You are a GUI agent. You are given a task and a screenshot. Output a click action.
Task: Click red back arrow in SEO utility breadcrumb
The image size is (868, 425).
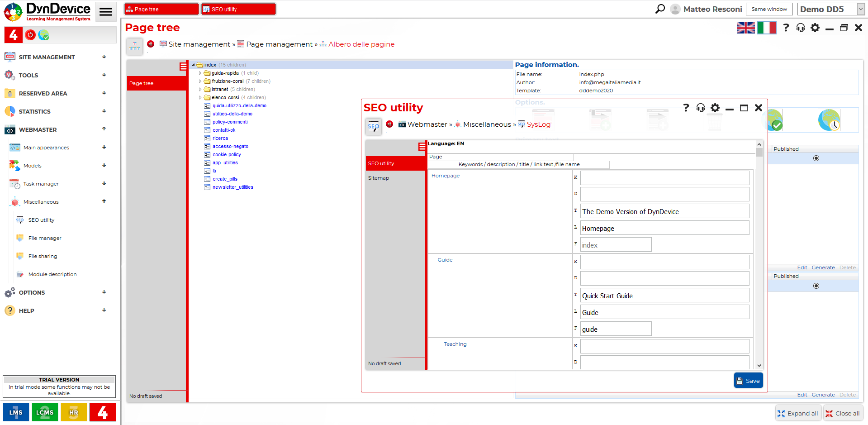tap(389, 124)
